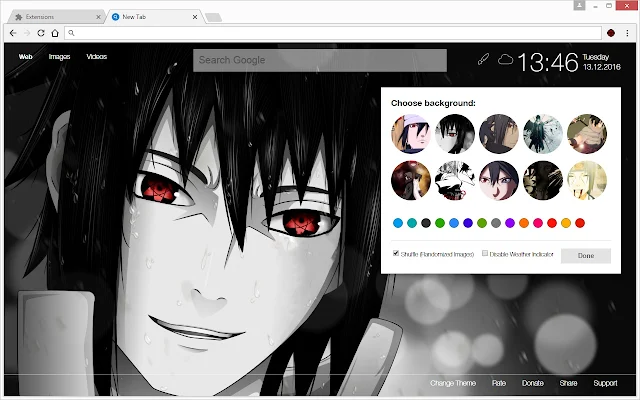The width and height of the screenshot is (640, 400).
Task: Click the date text 13.12.2016
Action: (602, 67)
